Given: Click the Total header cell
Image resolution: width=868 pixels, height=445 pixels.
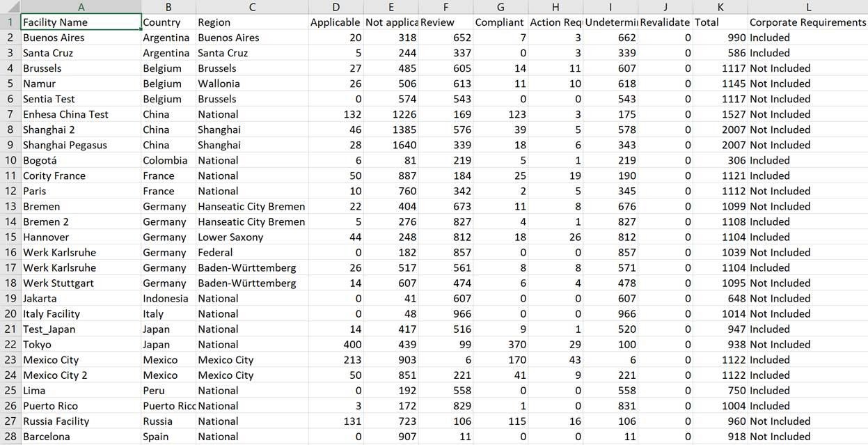Looking at the screenshot, I should pos(720,22).
